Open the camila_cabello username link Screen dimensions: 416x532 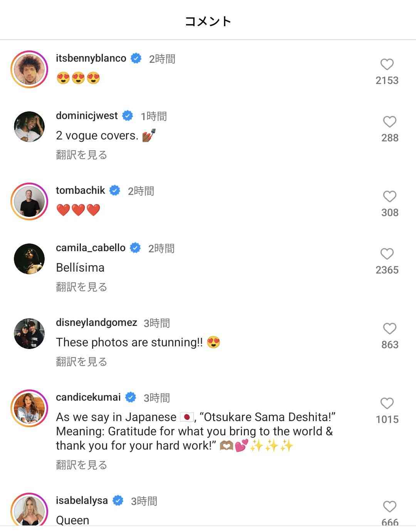(x=91, y=248)
